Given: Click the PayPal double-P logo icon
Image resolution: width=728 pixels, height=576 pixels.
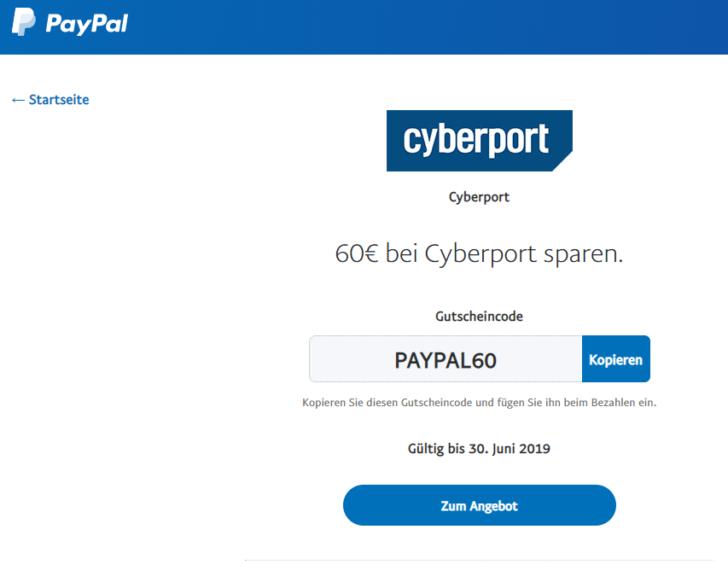Looking at the screenshot, I should pos(24,21).
